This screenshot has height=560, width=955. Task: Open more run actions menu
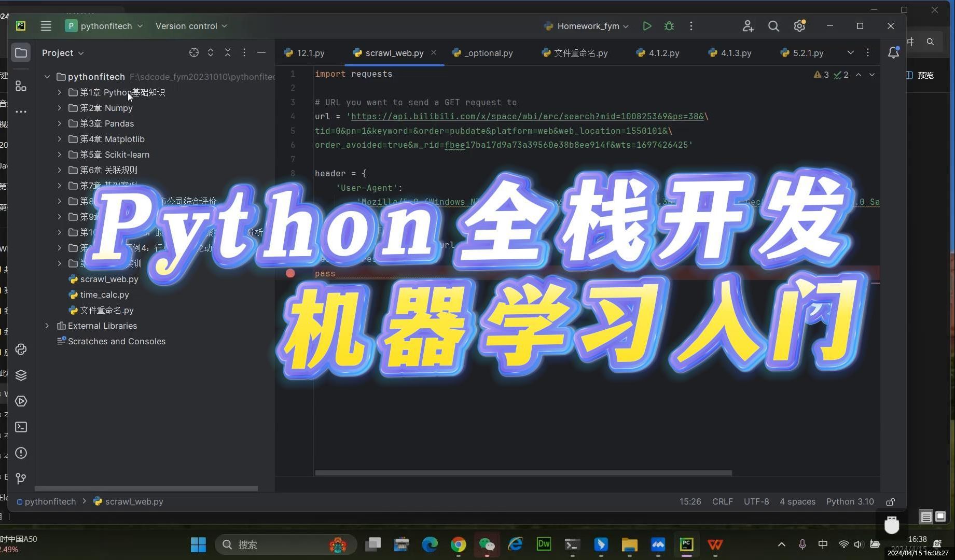691,26
